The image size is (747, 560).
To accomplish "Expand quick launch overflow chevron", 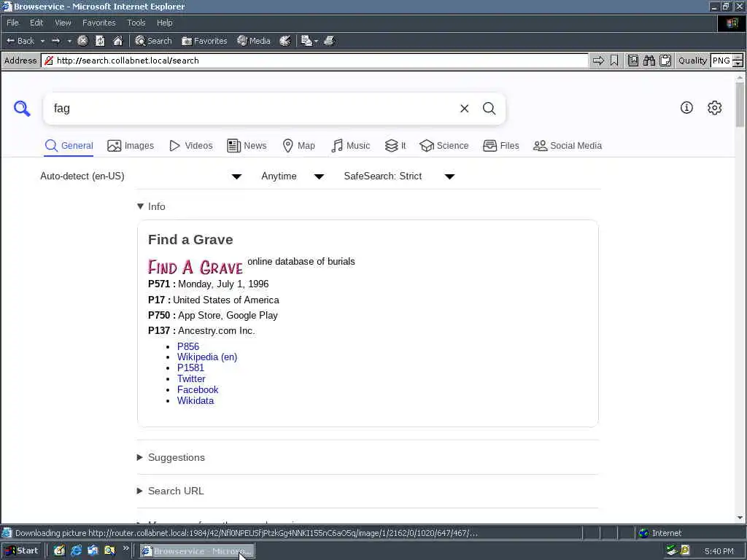I will tap(125, 549).
